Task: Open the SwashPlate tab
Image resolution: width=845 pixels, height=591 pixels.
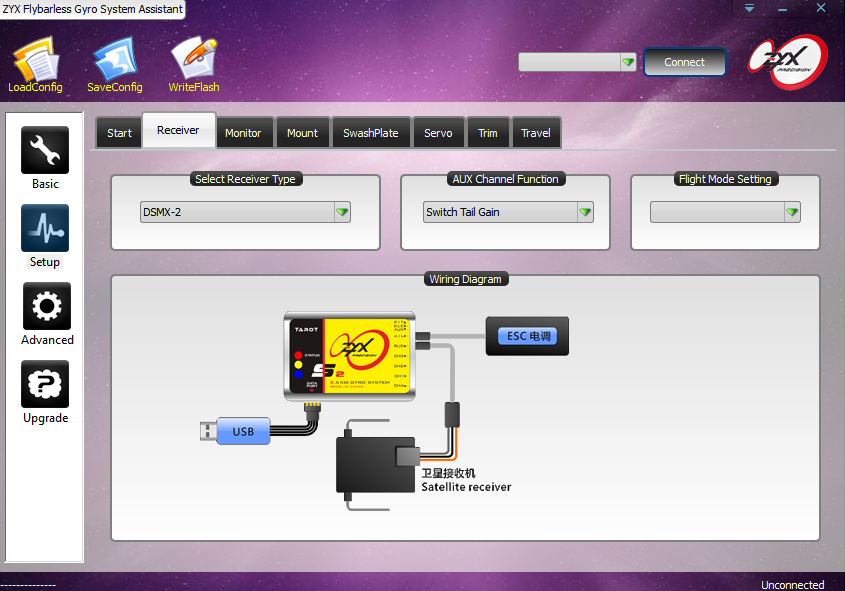Action: click(x=370, y=133)
